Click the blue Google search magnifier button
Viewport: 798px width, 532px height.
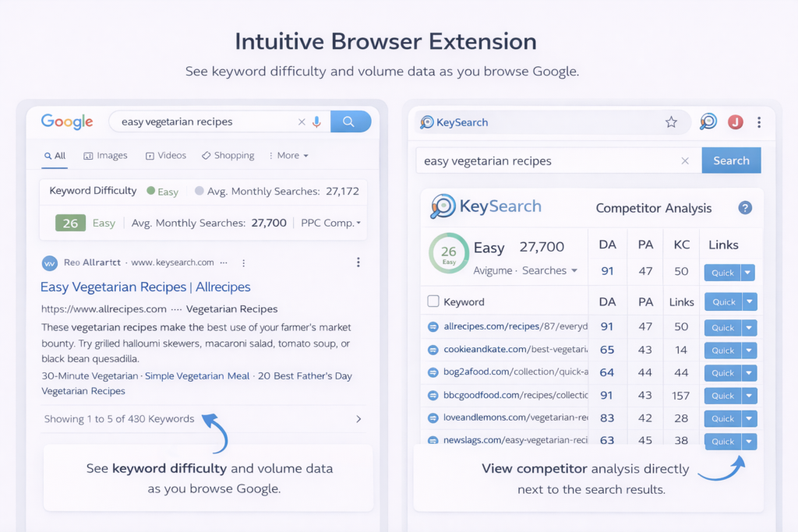pos(350,122)
